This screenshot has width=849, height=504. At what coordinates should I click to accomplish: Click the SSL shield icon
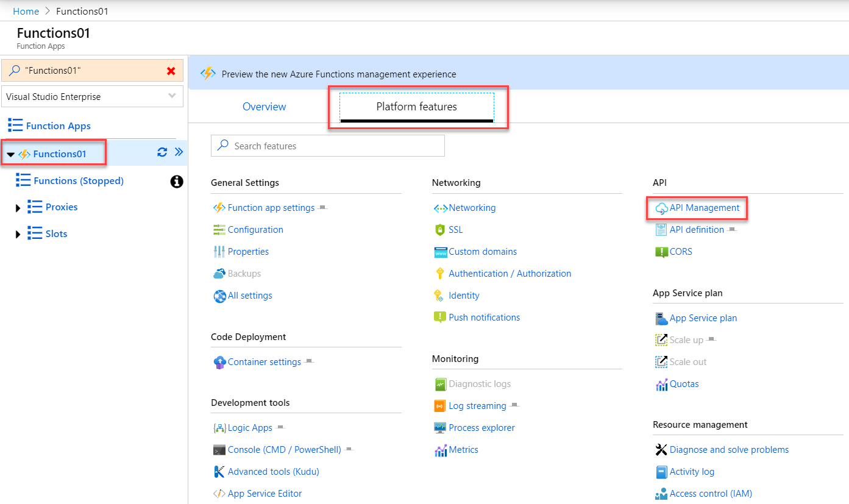point(441,230)
